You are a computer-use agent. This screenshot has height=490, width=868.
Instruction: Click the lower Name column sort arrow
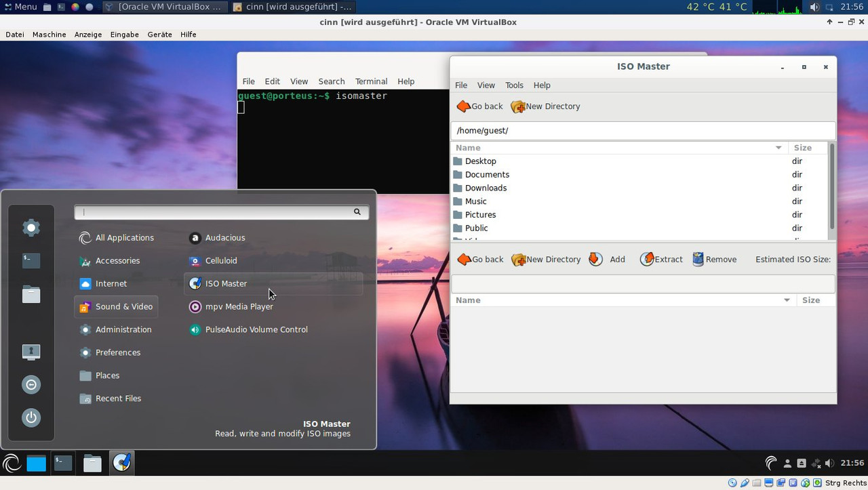click(x=787, y=300)
